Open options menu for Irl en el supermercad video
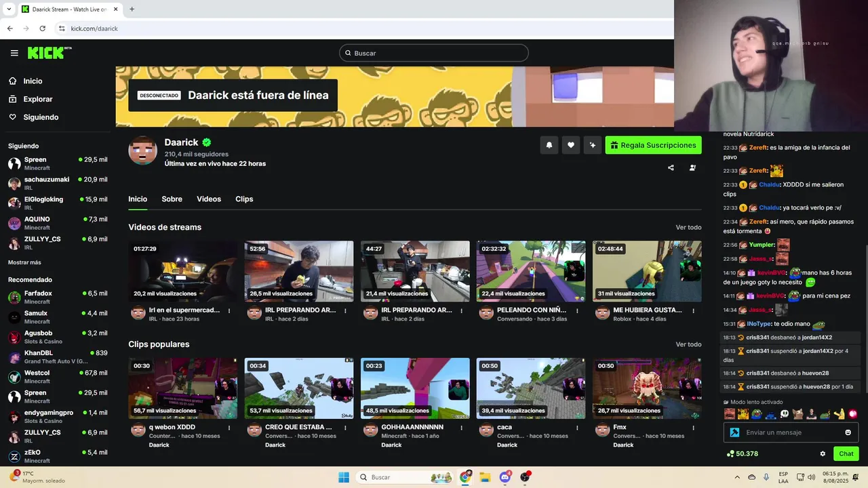The height and width of the screenshot is (488, 868). pyautogui.click(x=229, y=311)
